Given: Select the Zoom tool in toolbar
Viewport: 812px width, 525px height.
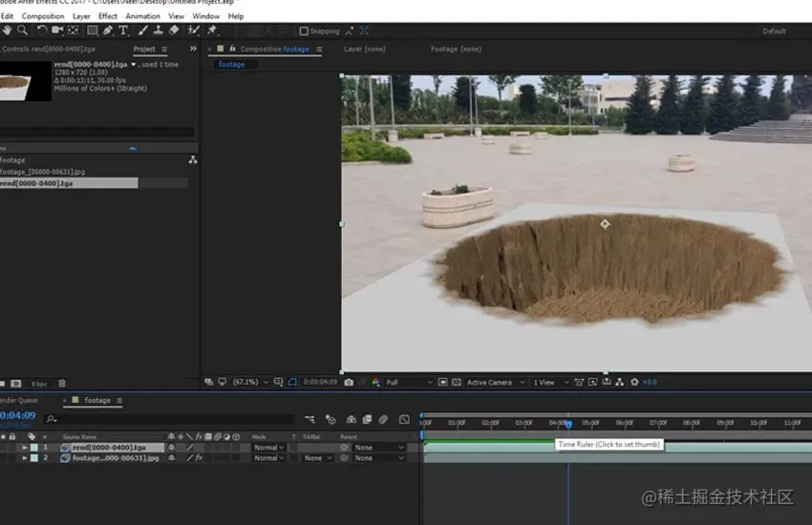Looking at the screenshot, I should point(22,31).
